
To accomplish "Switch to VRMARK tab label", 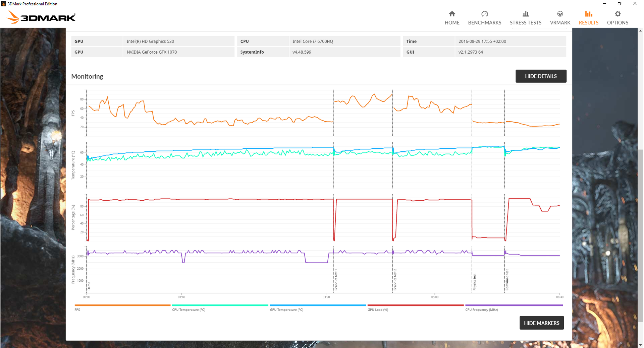I will click(x=560, y=23).
